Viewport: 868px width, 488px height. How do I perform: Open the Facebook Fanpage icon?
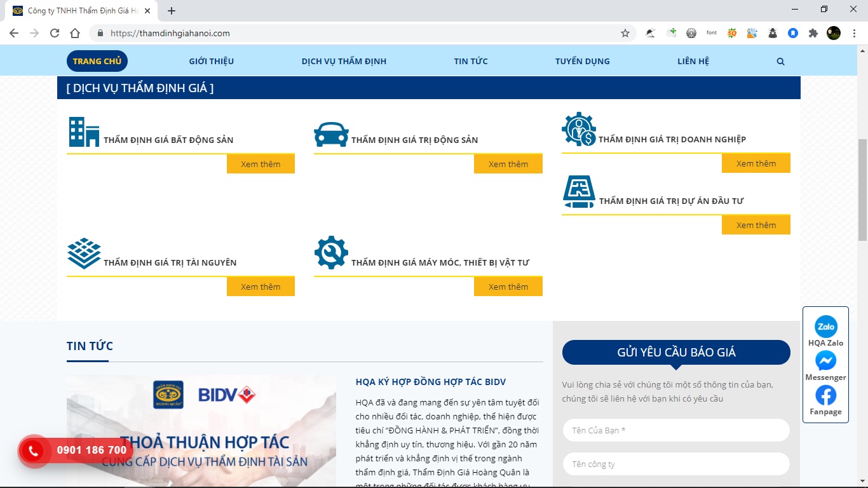pyautogui.click(x=826, y=395)
